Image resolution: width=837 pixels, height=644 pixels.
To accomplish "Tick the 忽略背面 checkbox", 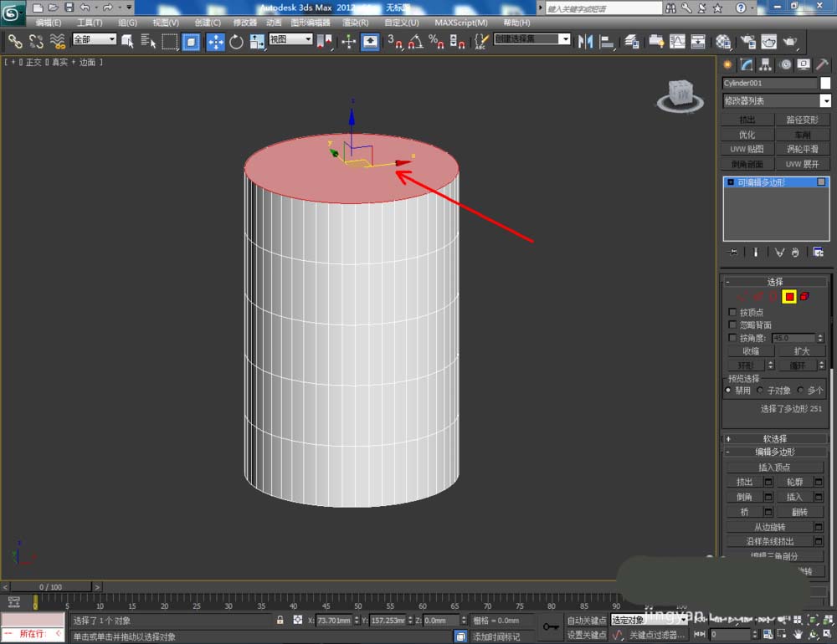I will (x=733, y=325).
